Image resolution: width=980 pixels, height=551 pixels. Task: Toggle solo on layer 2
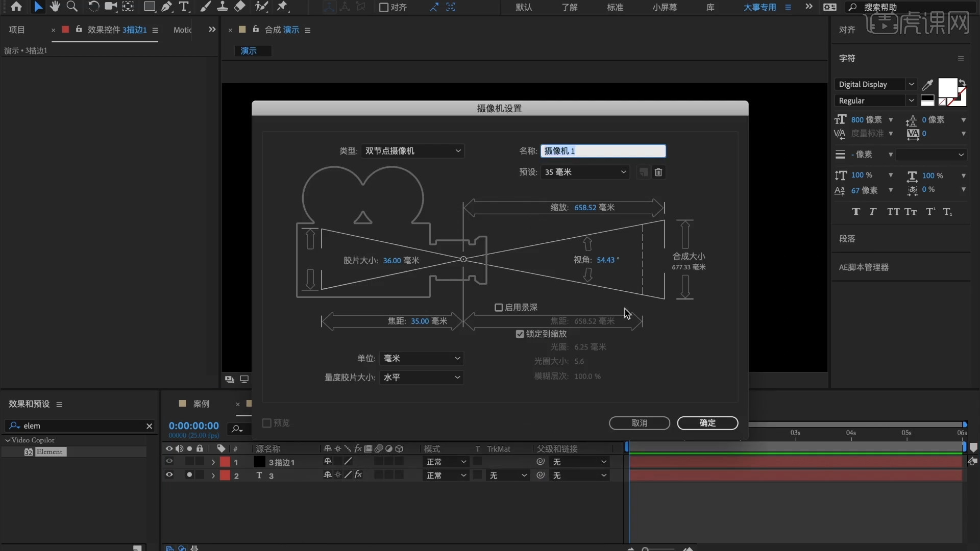click(189, 475)
